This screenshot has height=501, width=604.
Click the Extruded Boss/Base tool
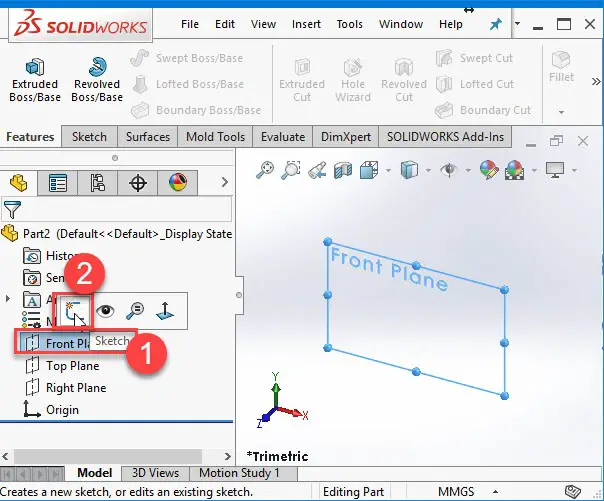(35, 80)
